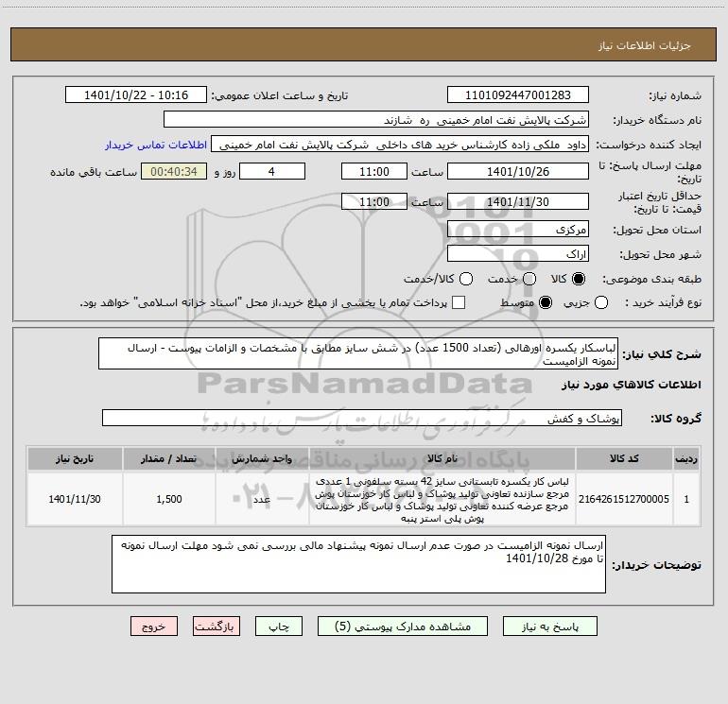Image resolution: width=728 pixels, height=704 pixels.
Task: Click the delivery city field اراک
Action: tap(518, 254)
